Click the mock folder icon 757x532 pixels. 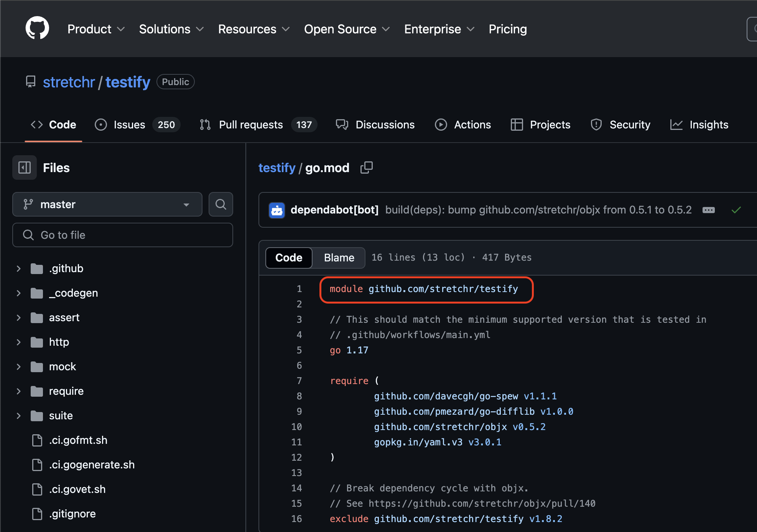click(x=37, y=367)
